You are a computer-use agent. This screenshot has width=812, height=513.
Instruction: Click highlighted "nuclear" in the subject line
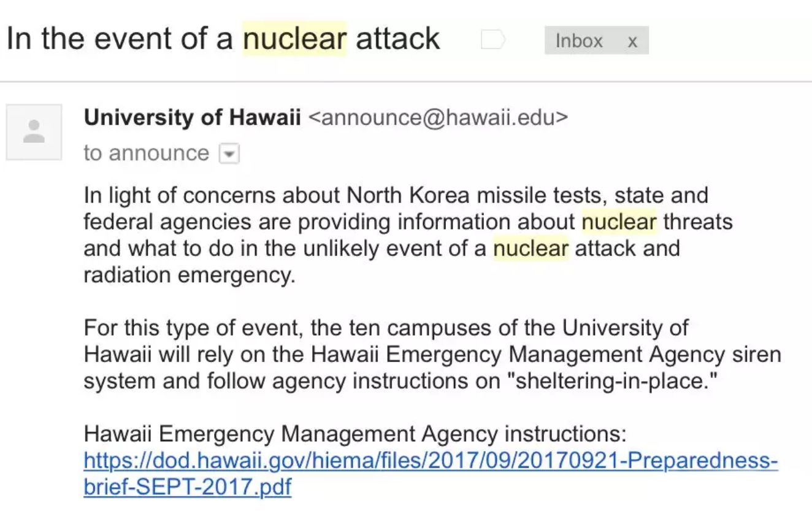click(295, 39)
